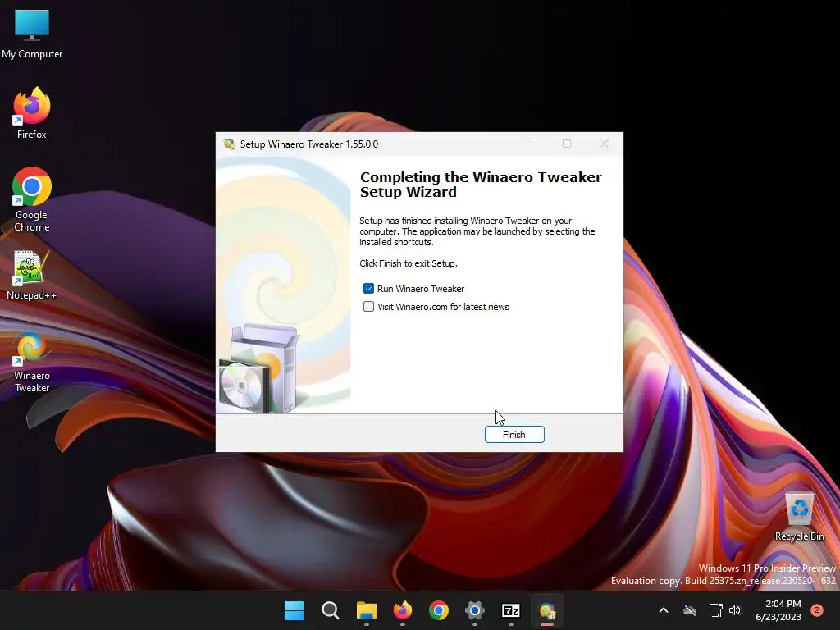Click 'Click Finish to exit Setup.' text
Image resolution: width=840 pixels, height=630 pixels.
[x=409, y=263]
